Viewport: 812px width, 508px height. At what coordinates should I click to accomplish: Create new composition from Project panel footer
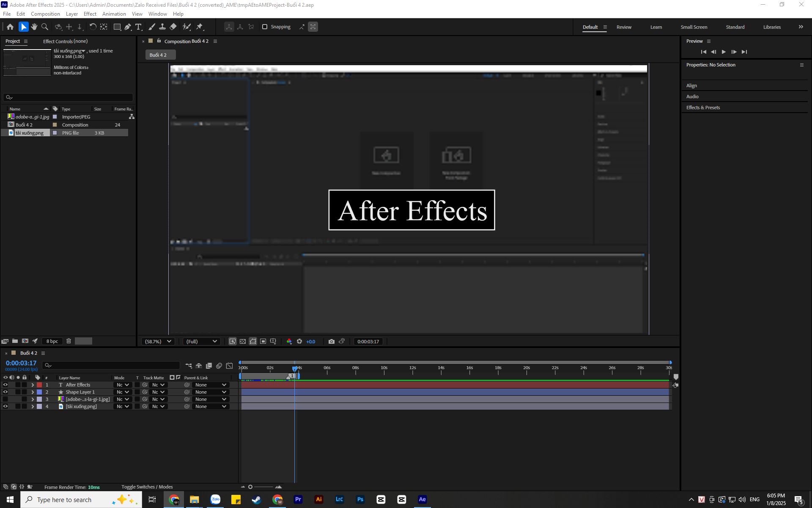(x=25, y=341)
